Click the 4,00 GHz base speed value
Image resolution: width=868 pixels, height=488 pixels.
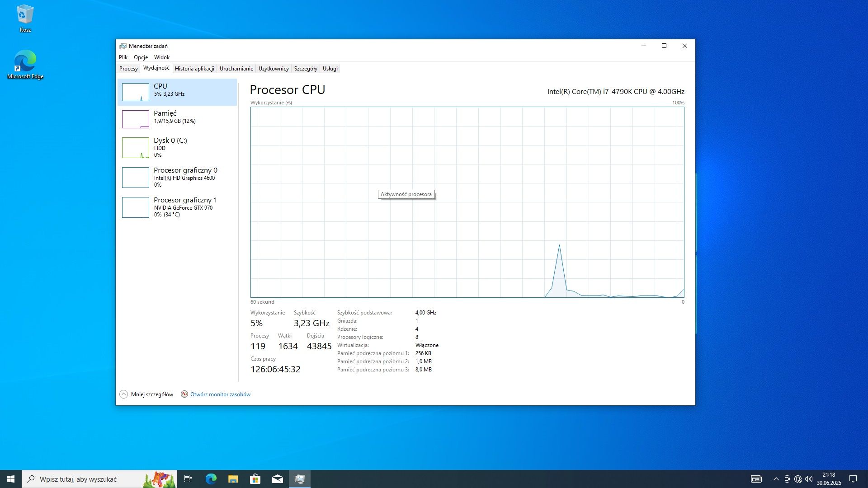click(426, 313)
